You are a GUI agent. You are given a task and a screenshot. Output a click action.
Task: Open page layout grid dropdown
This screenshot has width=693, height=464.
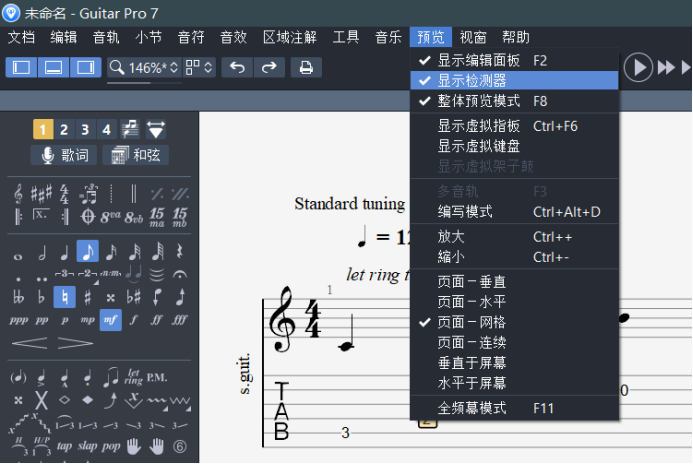(x=199, y=68)
